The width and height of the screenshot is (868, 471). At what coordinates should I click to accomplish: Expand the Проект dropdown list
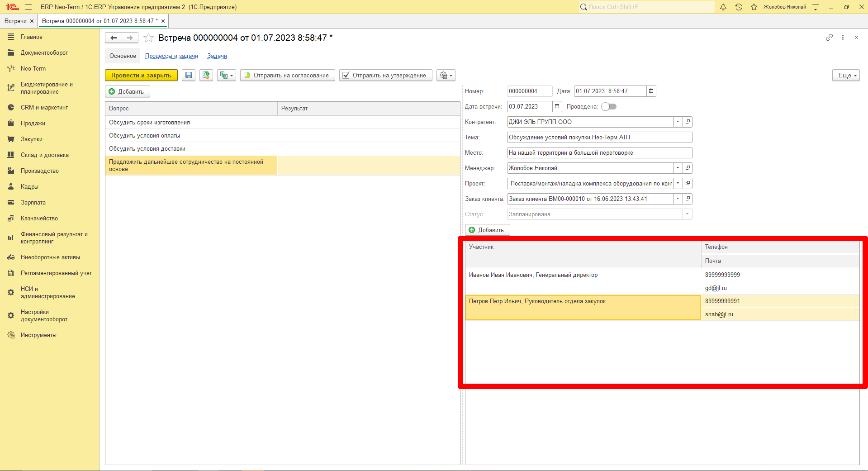(x=678, y=183)
